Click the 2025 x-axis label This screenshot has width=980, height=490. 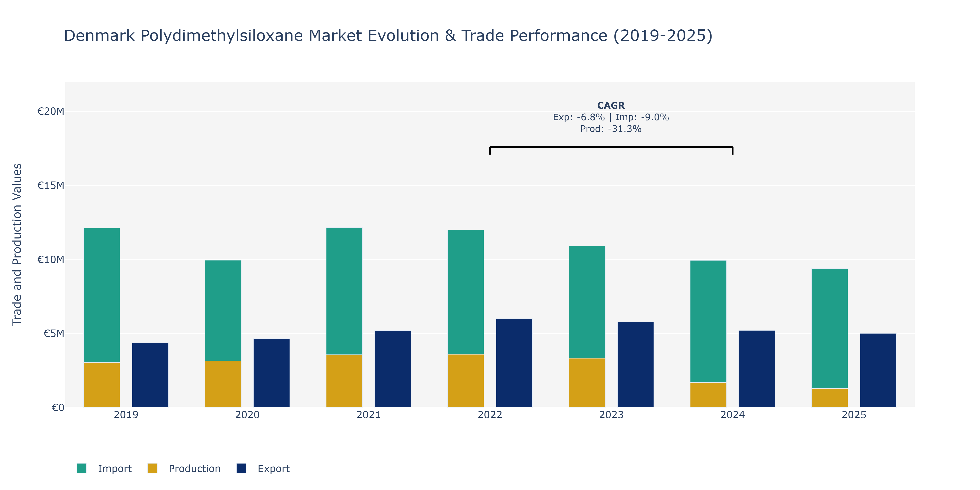pyautogui.click(x=854, y=415)
